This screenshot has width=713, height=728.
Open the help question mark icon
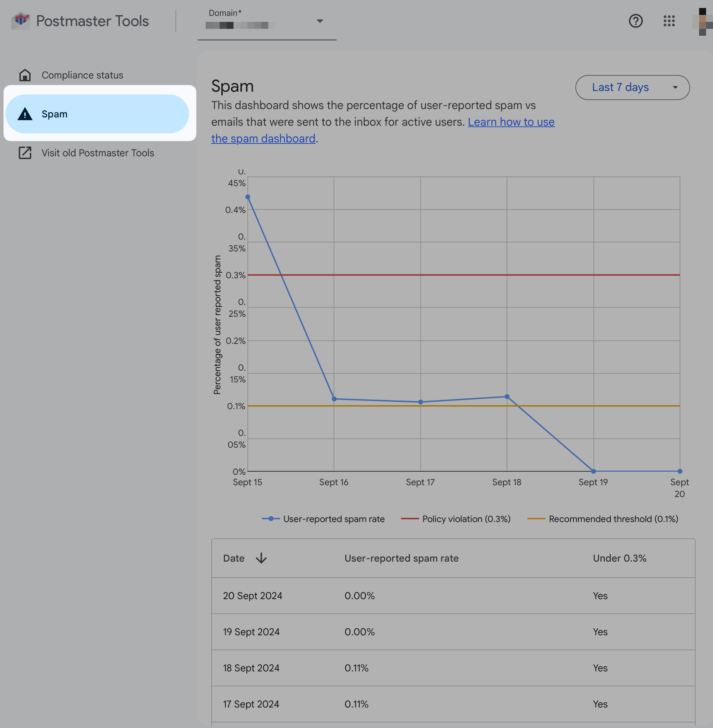tap(636, 21)
